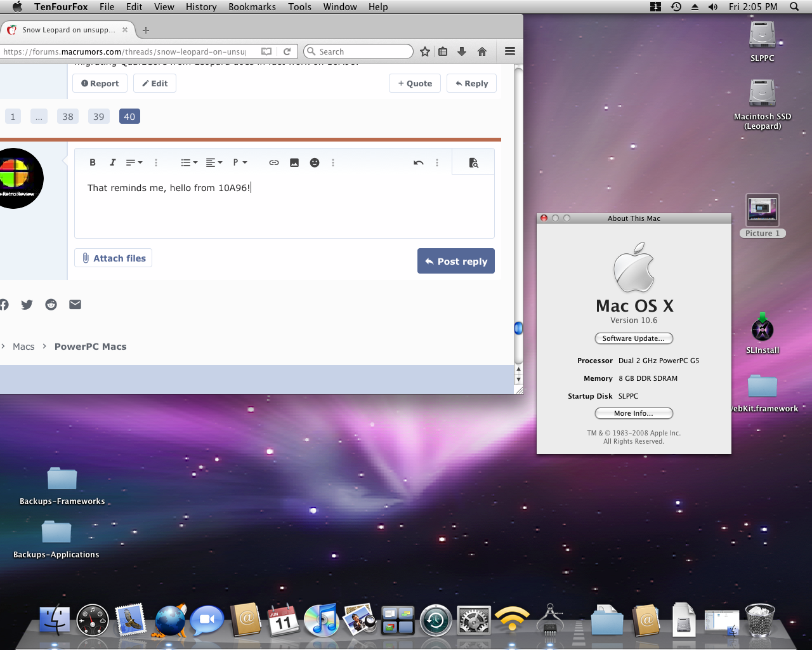Toggle reader view icon in address bar
Screen dimensions: 812x650
(266, 51)
